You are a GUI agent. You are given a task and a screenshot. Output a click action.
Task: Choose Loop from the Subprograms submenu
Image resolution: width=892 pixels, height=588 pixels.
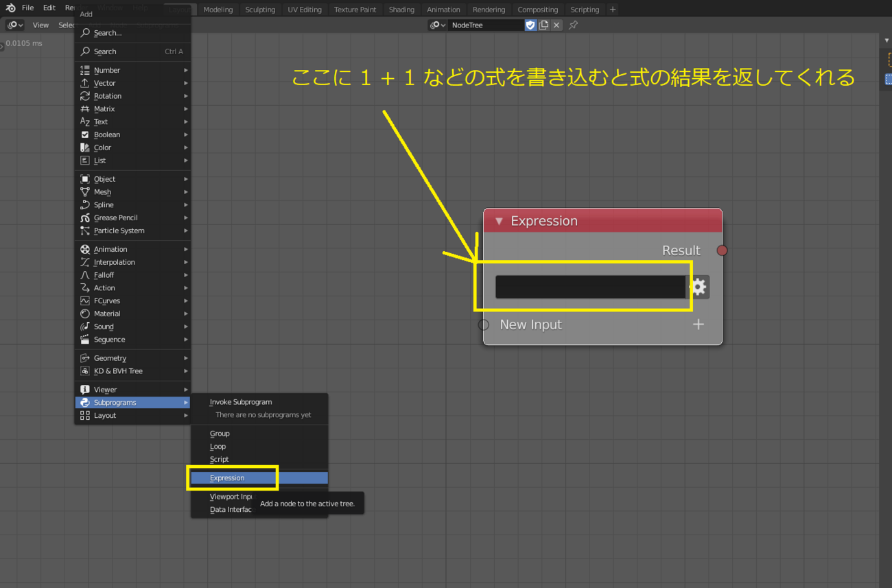click(218, 447)
